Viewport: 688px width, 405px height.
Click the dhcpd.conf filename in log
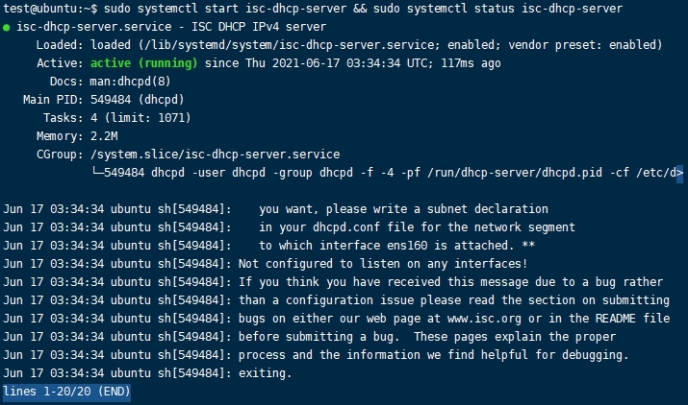354,227
